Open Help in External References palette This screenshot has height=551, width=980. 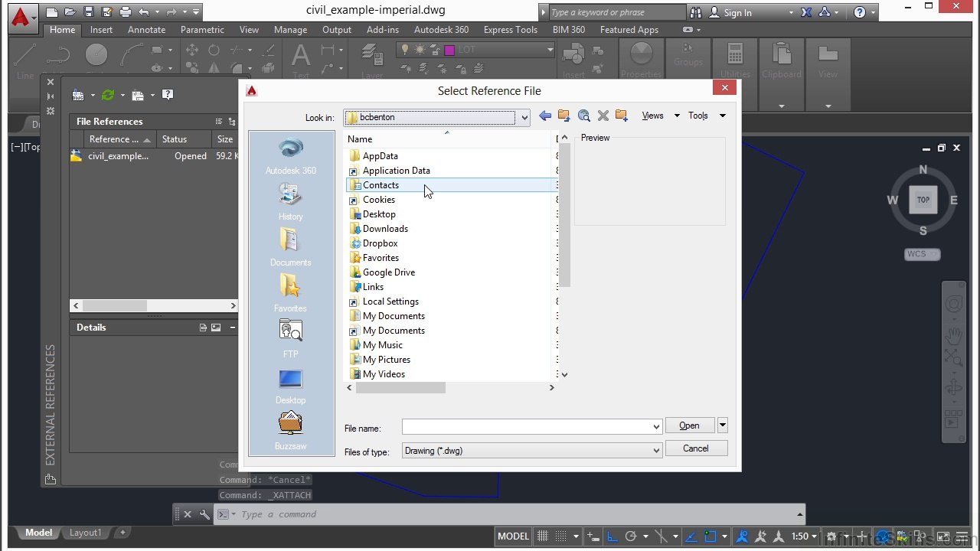[x=168, y=95]
